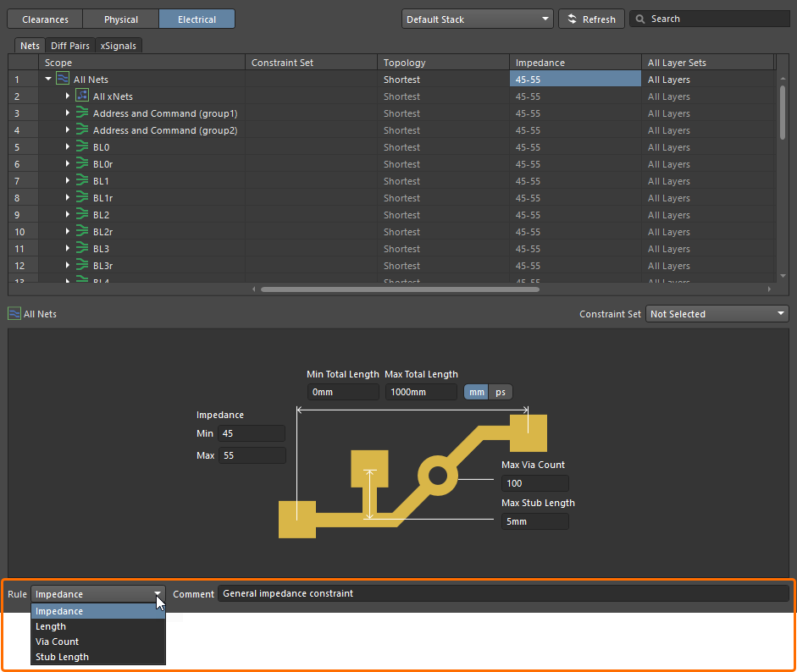
Task: Click the All Nets net icon
Action: [x=63, y=80]
